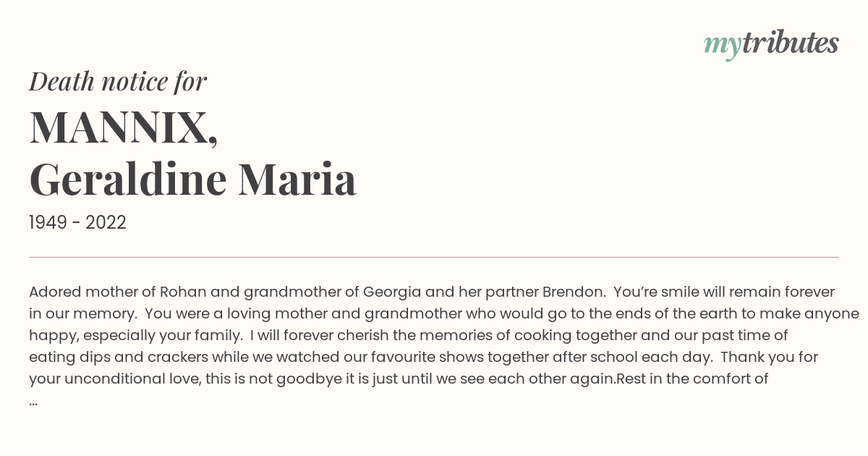
Task: Click "Adored mother of Rohan" sentence
Action: [118, 292]
